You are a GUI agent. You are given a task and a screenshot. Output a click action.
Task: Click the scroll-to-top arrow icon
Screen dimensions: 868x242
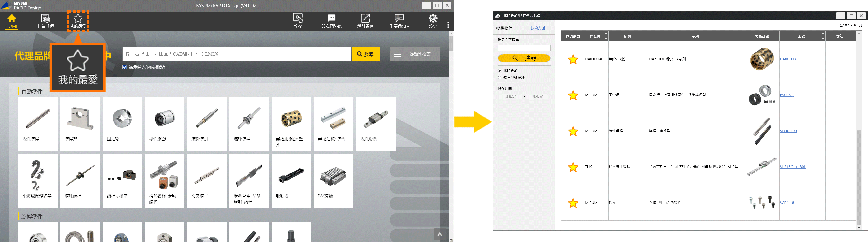tap(440, 233)
